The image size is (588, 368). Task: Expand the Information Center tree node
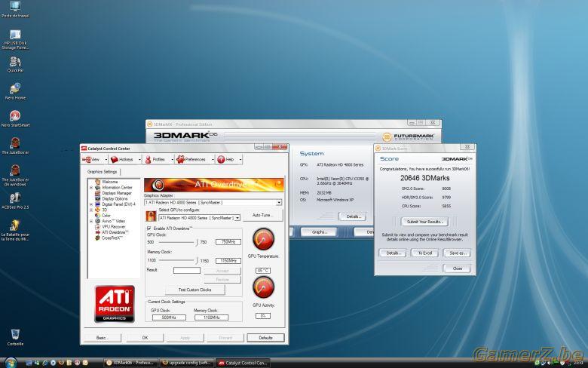(x=90, y=187)
